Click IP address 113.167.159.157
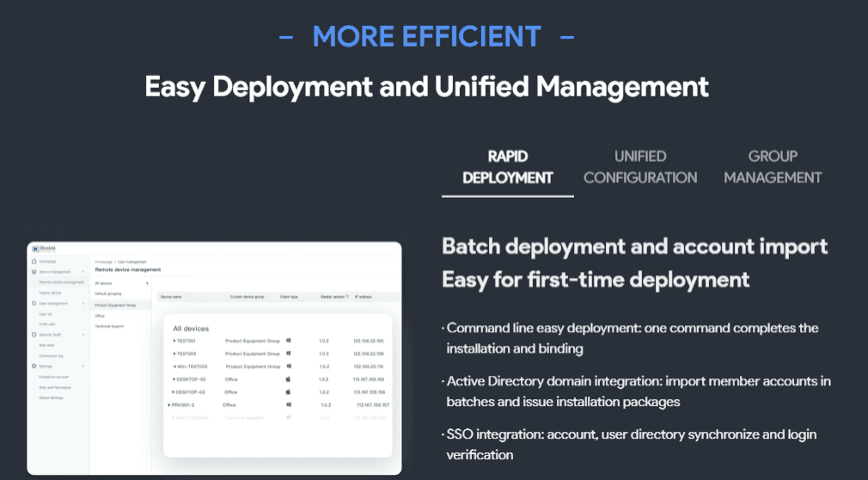This screenshot has height=480, width=868. [x=373, y=405]
